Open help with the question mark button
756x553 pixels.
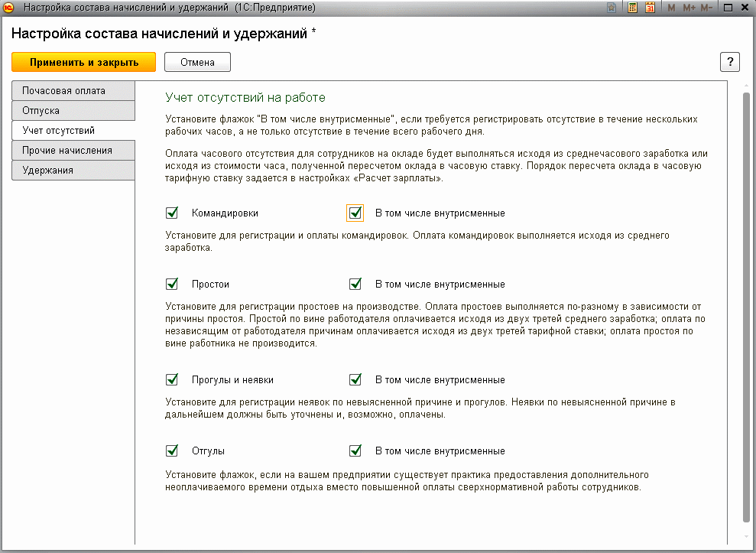coord(729,62)
